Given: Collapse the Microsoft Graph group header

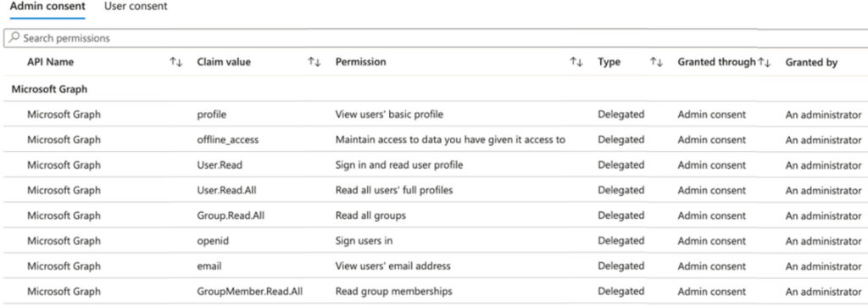Looking at the screenshot, I should click(49, 89).
